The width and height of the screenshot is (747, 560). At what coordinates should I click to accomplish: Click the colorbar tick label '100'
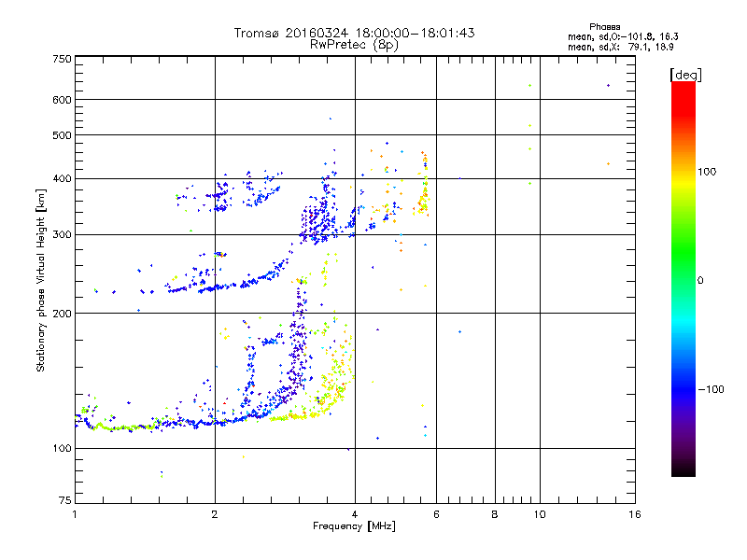(707, 172)
